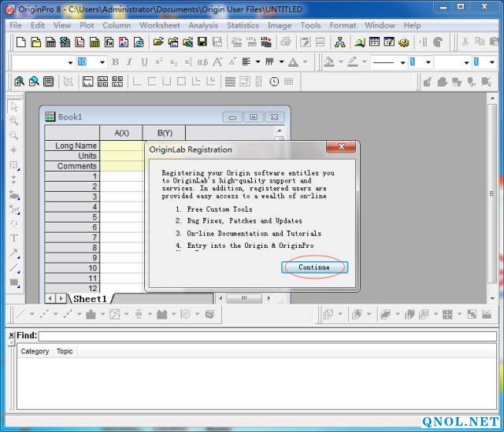Toggle Underline text formatting
This screenshot has width=504, height=432.
point(143,62)
